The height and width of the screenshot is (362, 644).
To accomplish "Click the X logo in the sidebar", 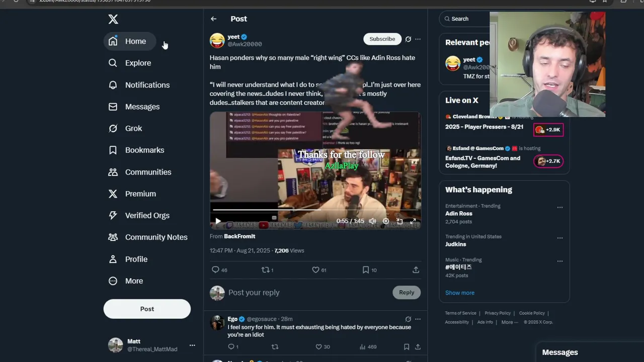I will pyautogui.click(x=113, y=19).
